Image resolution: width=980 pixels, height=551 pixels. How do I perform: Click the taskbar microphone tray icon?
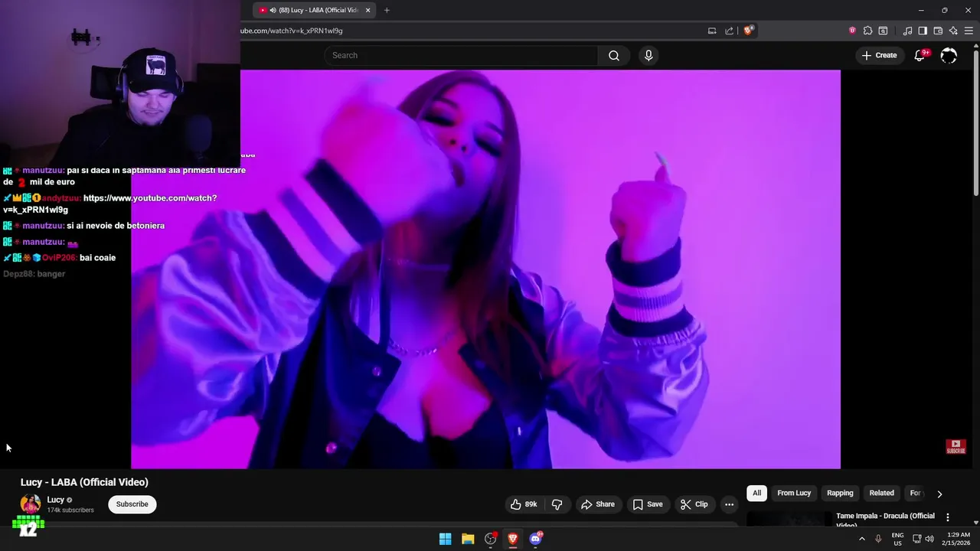point(878,539)
